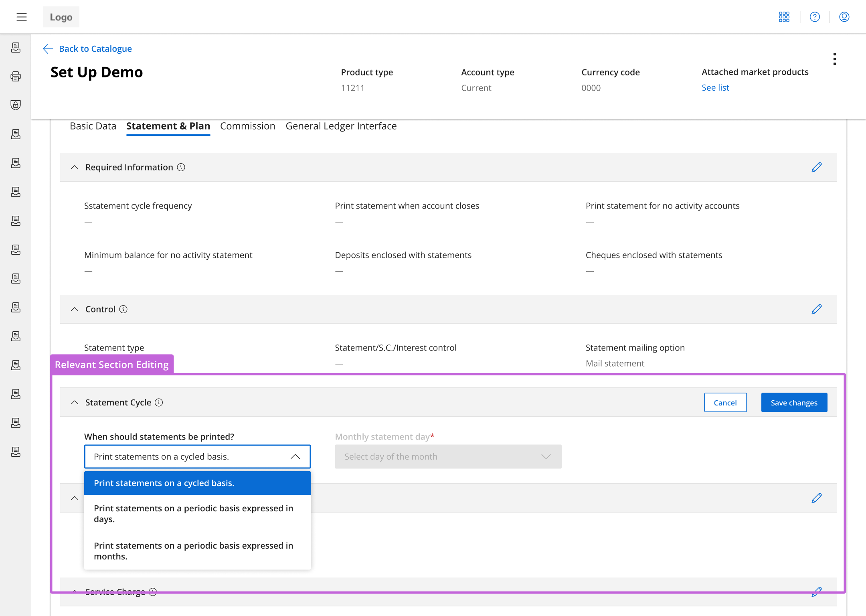This screenshot has height=616, width=866.
Task: Open the hamburger menu icon
Action: tap(22, 17)
